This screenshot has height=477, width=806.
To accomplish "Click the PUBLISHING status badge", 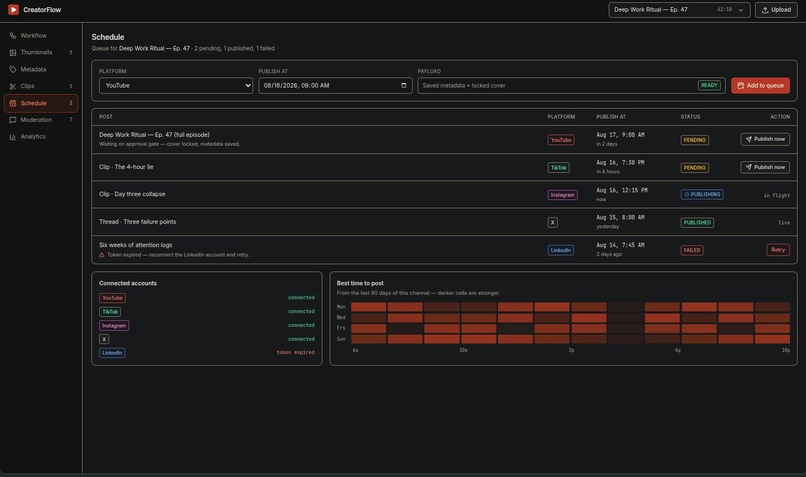I will (702, 194).
